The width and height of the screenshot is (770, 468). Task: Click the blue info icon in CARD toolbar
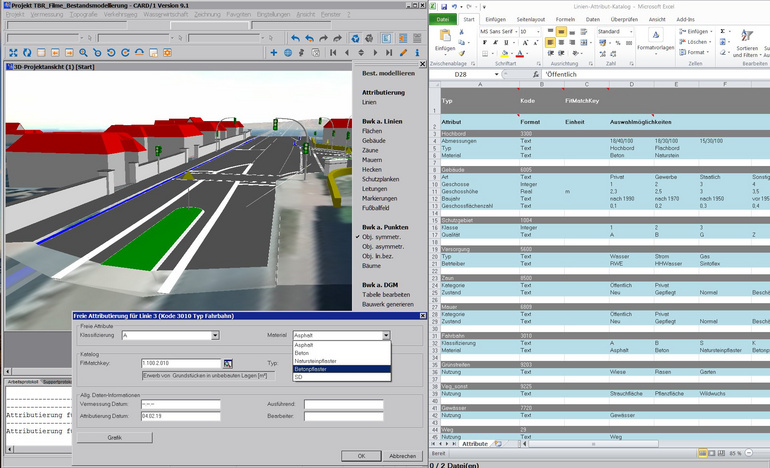coord(417,52)
